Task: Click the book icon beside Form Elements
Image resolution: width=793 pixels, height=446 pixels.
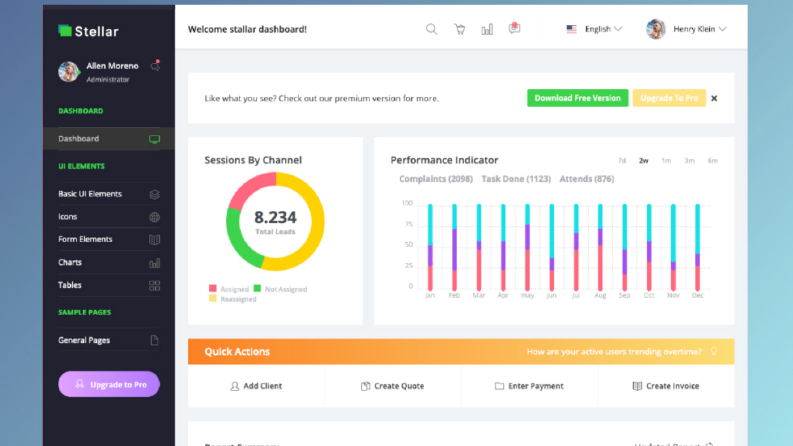Action: point(154,240)
